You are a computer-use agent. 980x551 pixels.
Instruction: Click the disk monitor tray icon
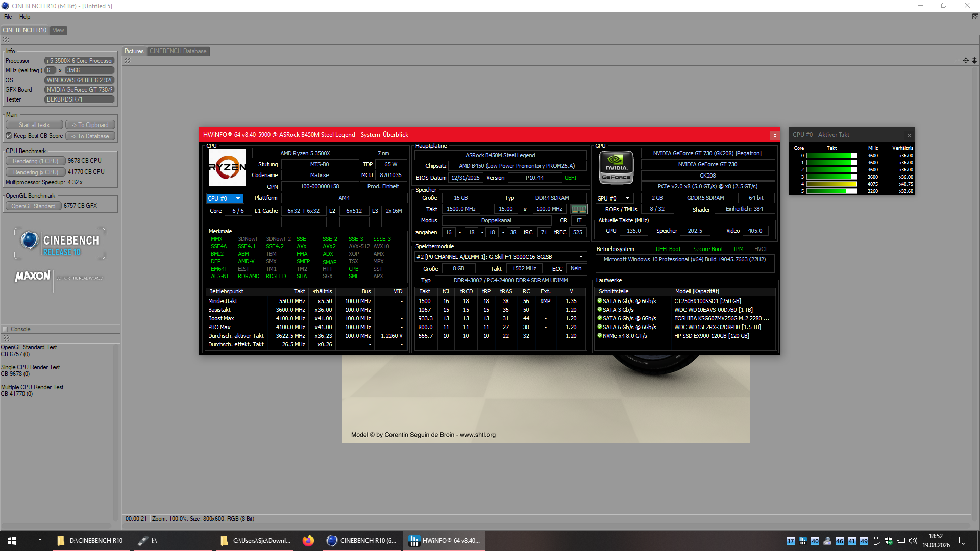coord(827,541)
